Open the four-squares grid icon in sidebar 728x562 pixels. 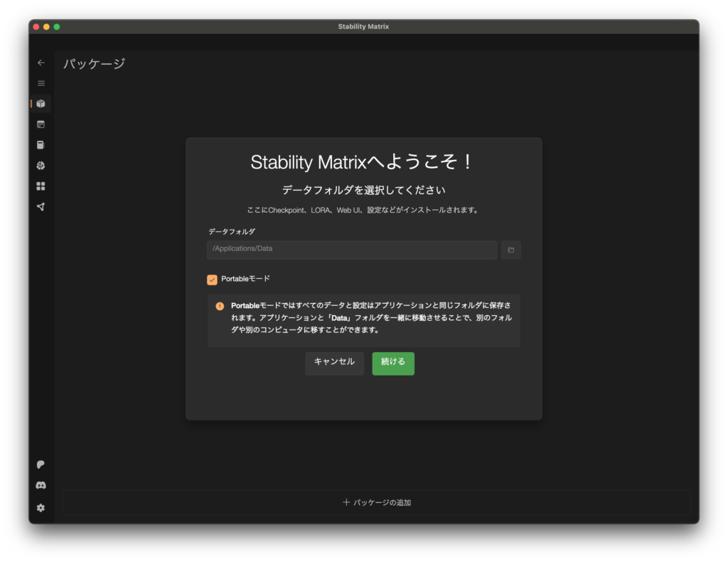coord(41,186)
